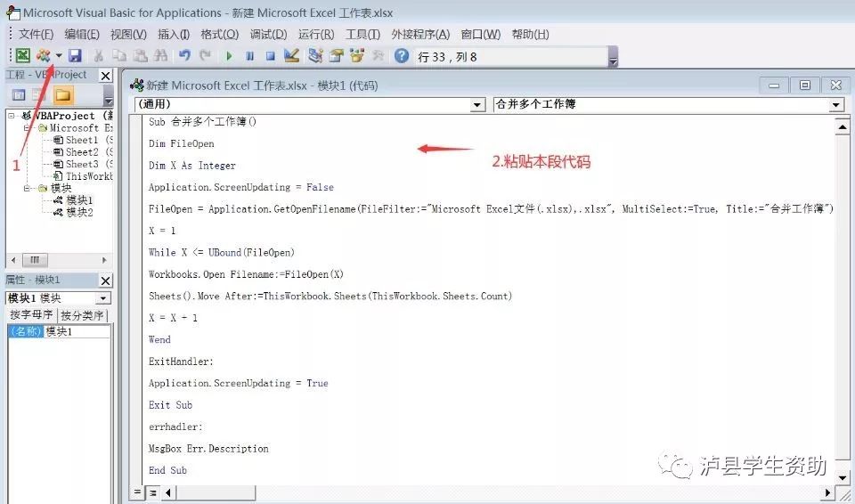855x504 pixels.
Task: Click Full Module View button at bottom
Action: pyautogui.click(x=153, y=492)
